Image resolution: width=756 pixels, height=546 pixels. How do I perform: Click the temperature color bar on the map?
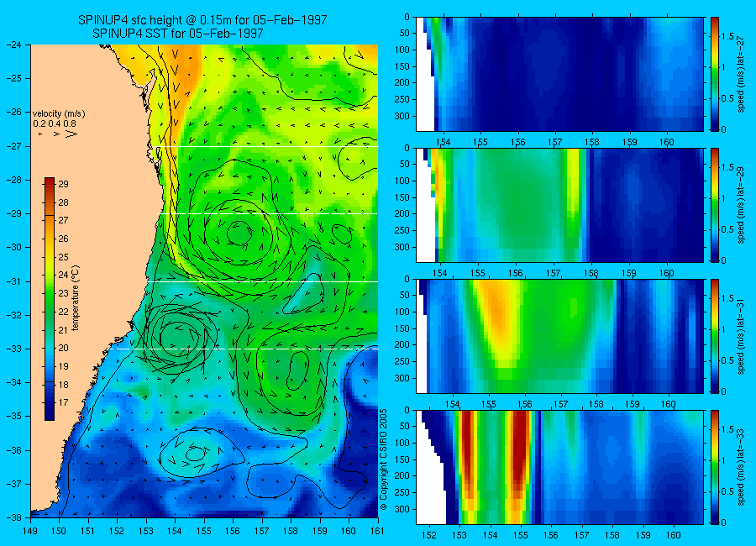[x=50, y=298]
